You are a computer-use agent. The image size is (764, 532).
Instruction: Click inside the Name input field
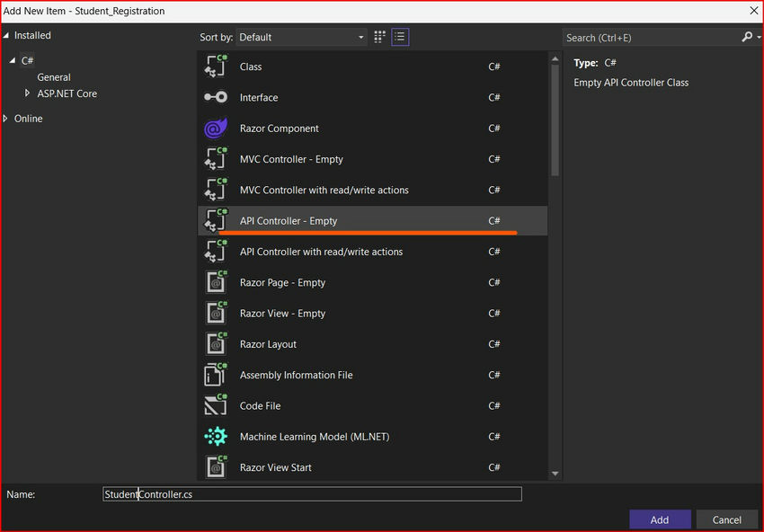(312, 493)
